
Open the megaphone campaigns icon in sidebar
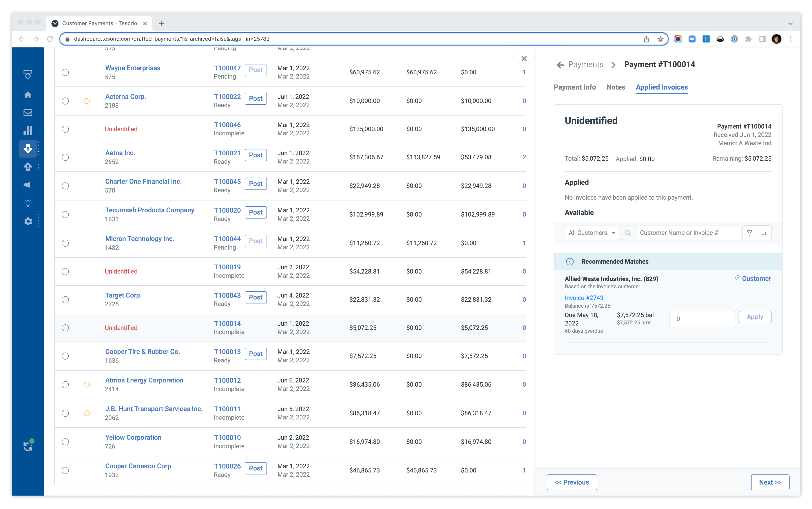pyautogui.click(x=28, y=185)
